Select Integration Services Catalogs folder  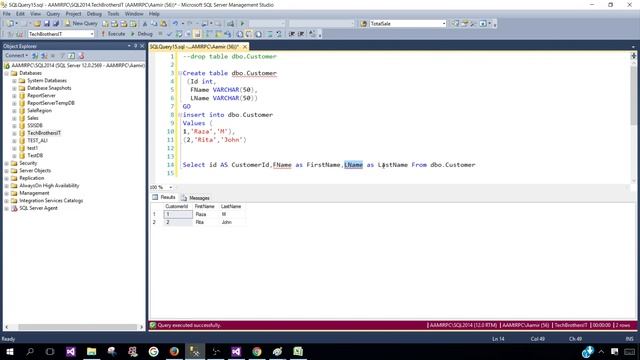tap(51, 201)
